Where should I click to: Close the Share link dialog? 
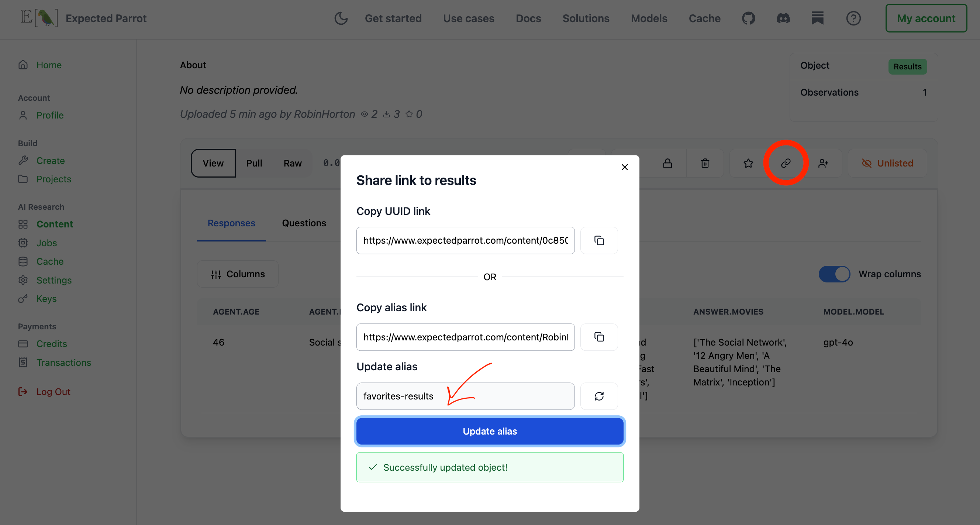pos(624,167)
